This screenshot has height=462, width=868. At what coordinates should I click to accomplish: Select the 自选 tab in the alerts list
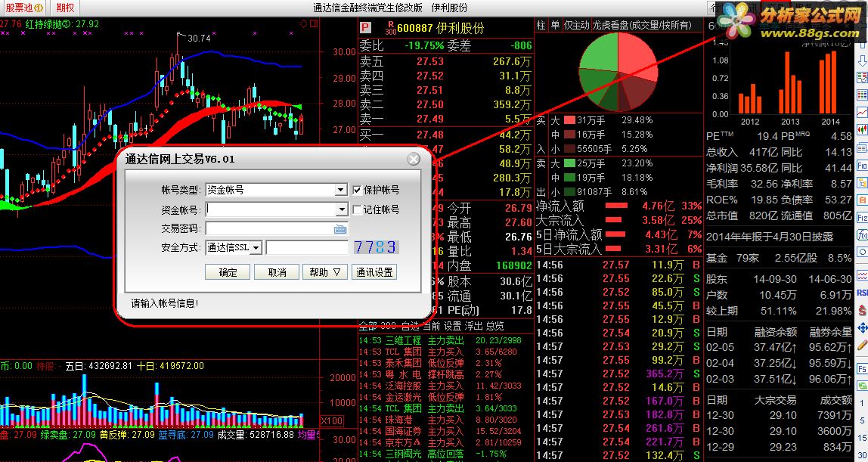[x=411, y=326]
